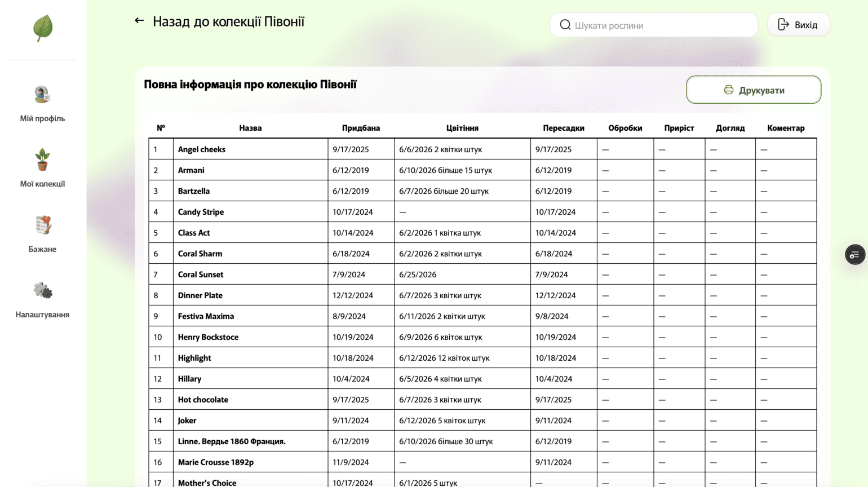
Task: Select the Angel cheeks plant name
Action: pos(201,149)
